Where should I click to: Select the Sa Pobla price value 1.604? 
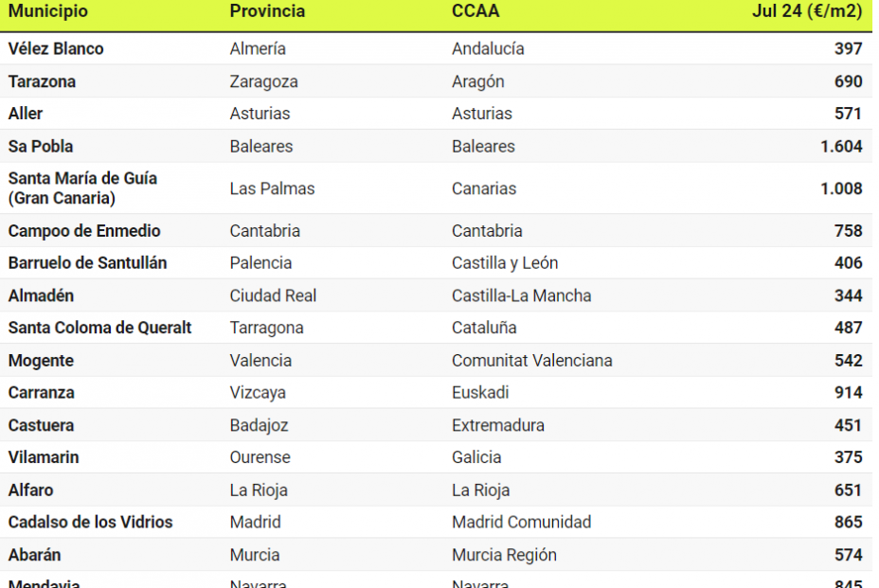(x=841, y=147)
